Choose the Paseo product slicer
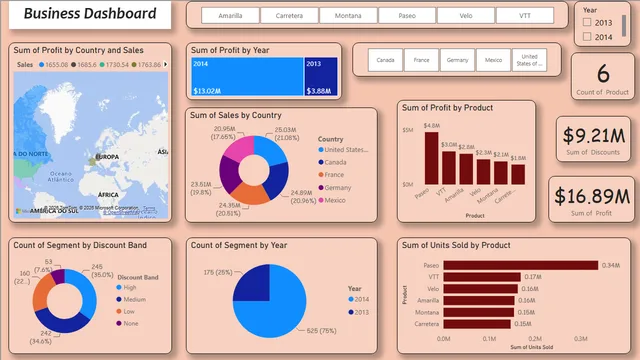 click(x=407, y=16)
